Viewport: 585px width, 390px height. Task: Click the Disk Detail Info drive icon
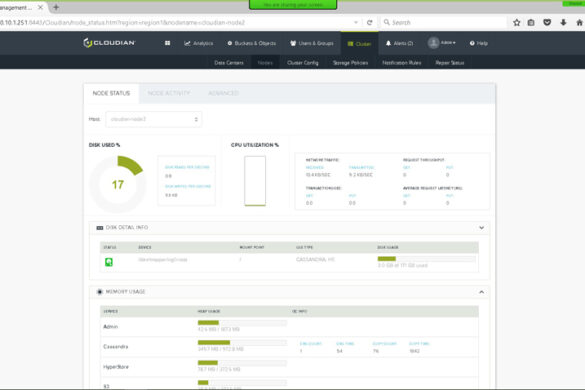tap(100, 228)
